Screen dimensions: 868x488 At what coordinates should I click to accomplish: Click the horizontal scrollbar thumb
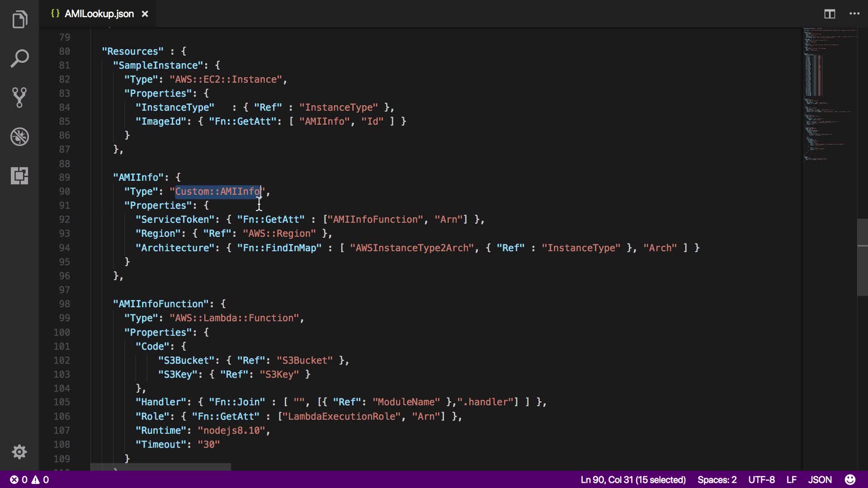(160, 467)
